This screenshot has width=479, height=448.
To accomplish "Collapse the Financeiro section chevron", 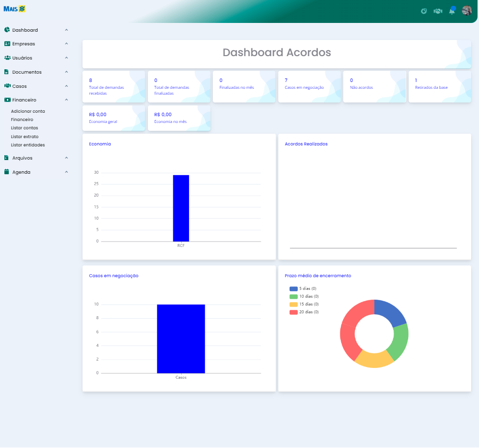I will pyautogui.click(x=66, y=100).
